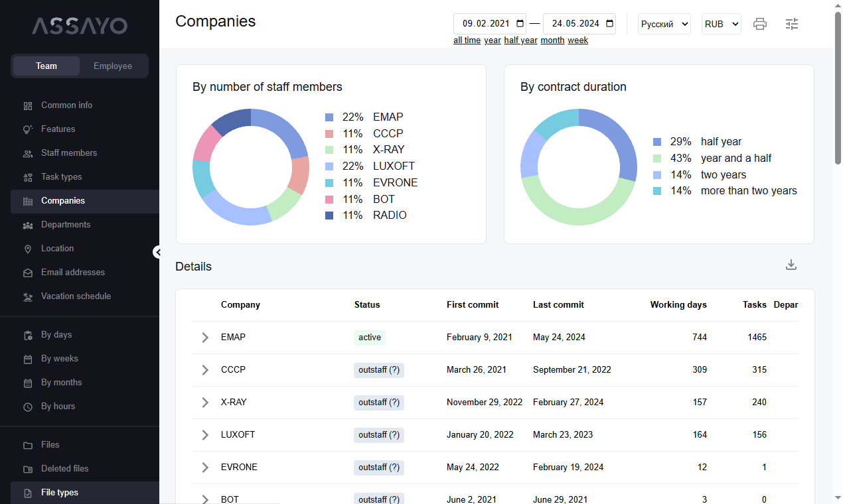Set the date range to half year

520,40
